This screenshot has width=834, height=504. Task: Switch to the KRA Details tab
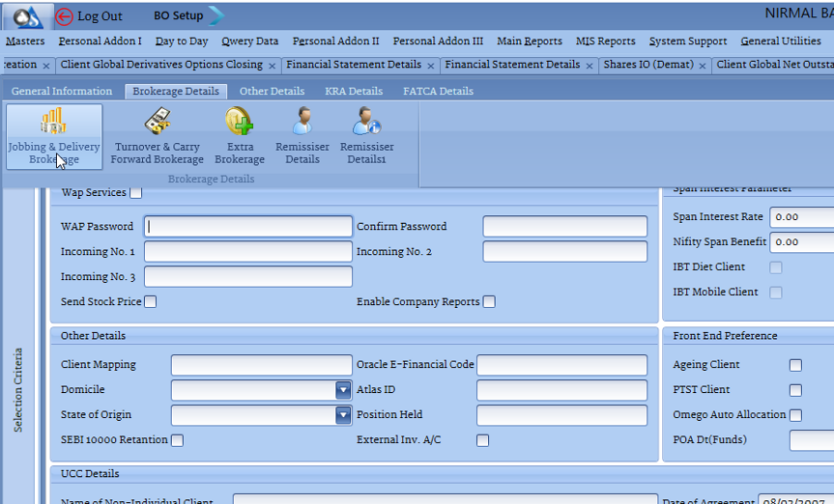pos(354,92)
